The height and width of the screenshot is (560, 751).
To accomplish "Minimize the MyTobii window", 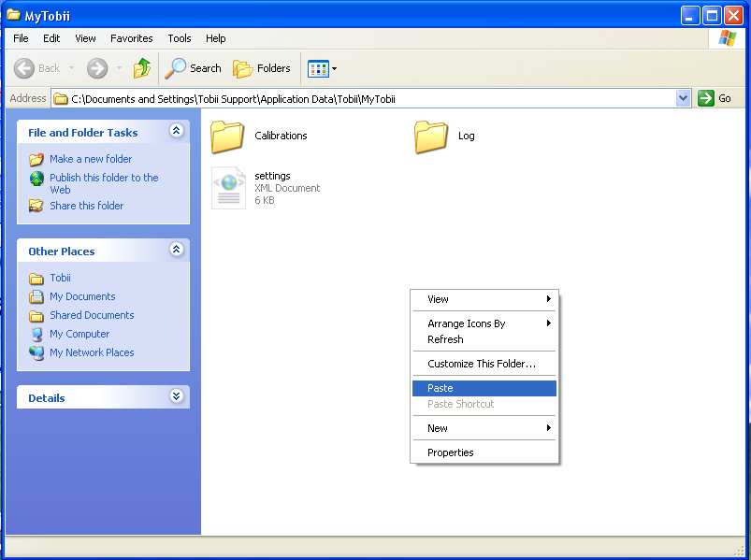I will 689,16.
